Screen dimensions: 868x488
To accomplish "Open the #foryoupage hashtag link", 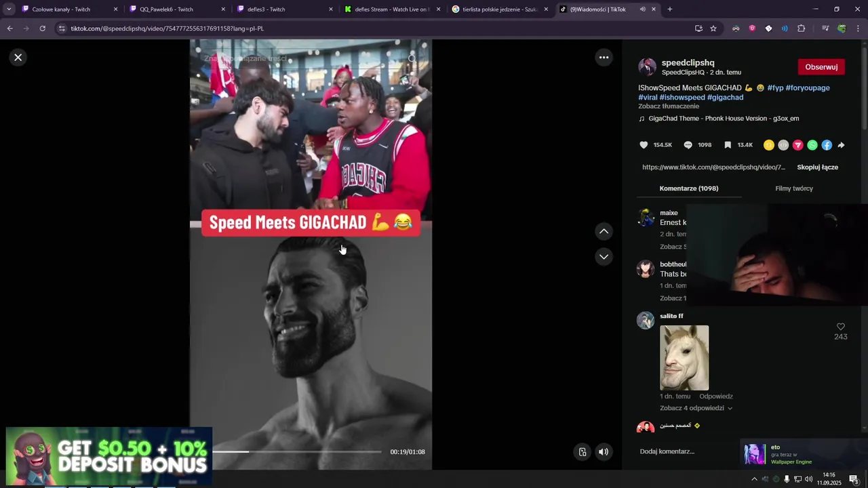I will point(808,88).
